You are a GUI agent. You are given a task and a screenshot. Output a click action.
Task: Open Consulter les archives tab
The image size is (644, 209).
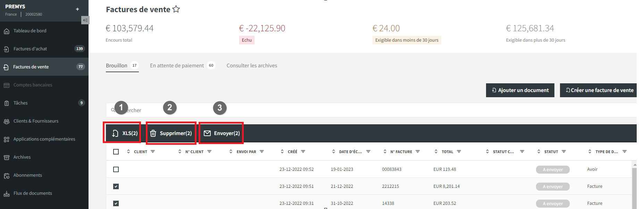coord(252,65)
